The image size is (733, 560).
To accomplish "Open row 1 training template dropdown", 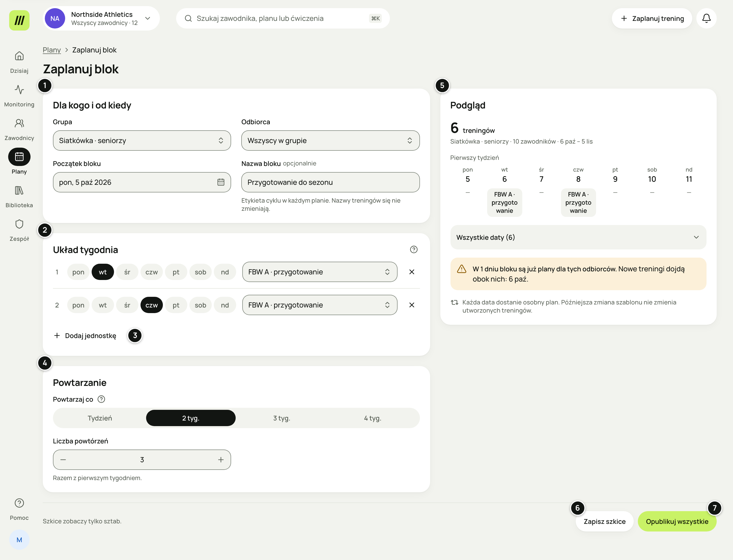I will click(x=320, y=272).
